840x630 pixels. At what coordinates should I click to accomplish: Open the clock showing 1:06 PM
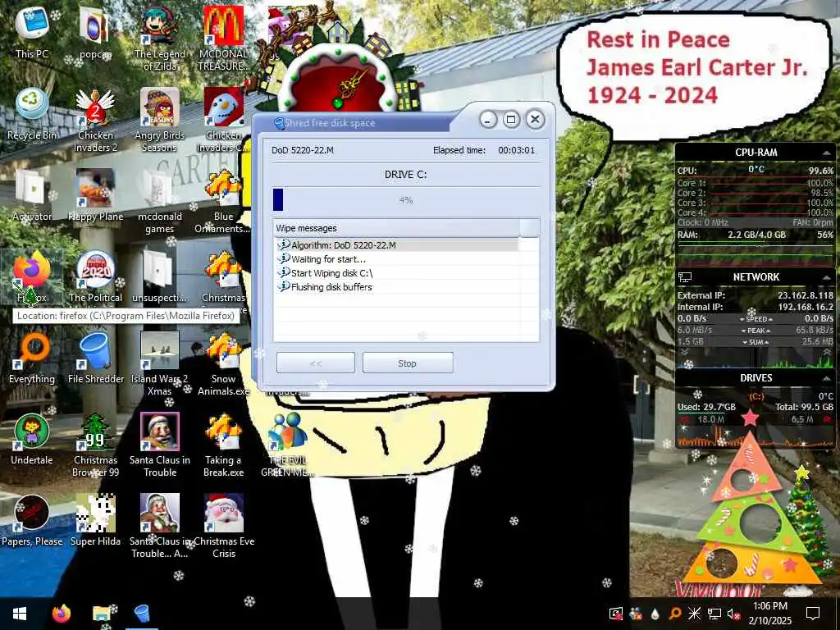770,614
